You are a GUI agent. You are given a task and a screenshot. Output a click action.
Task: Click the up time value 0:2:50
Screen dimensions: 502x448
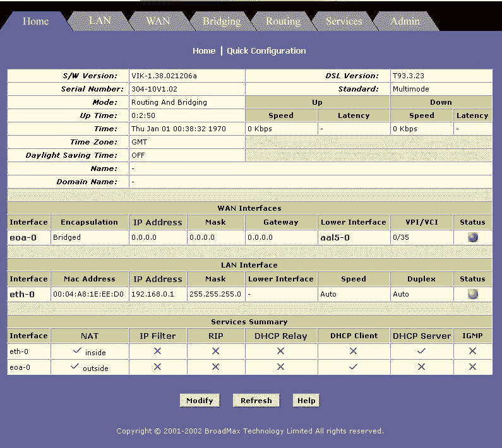(143, 115)
